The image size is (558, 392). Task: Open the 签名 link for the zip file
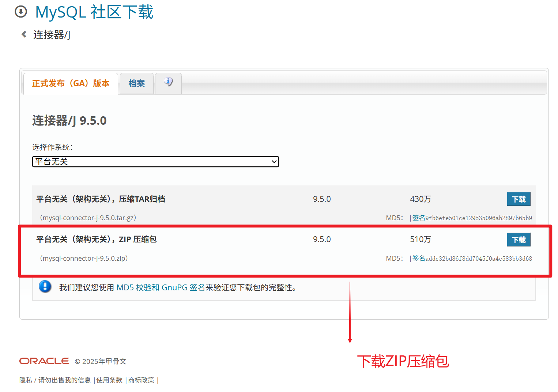click(418, 258)
